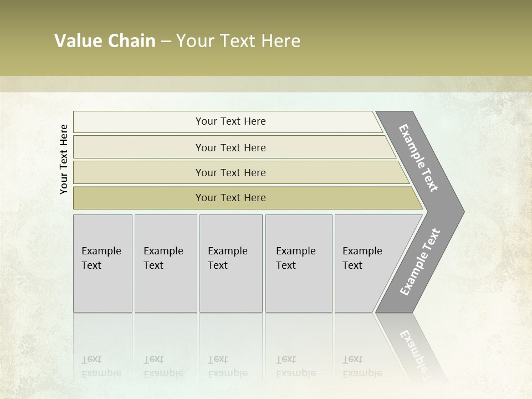The image size is (532, 399).
Task: Click the darkest bottom "Your Text Here" bar
Action: [x=231, y=198]
